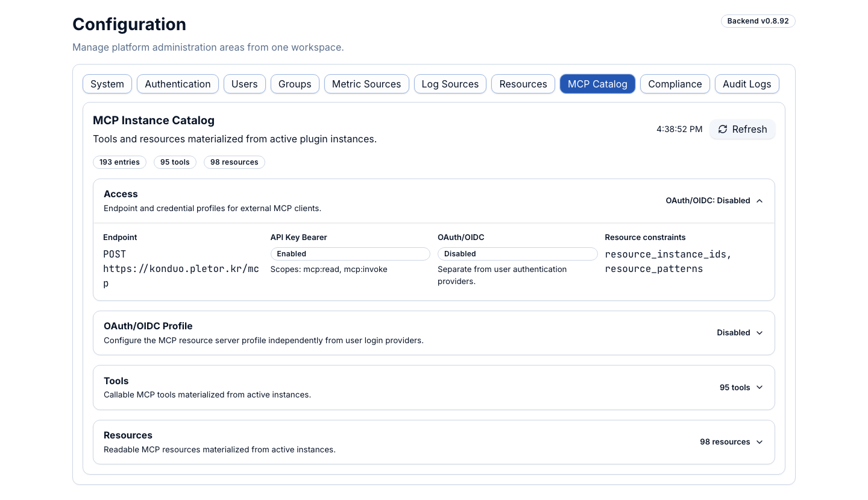Image resolution: width=868 pixels, height=500 pixels.
Task: Expand the Tools section chevron
Action: (x=759, y=387)
